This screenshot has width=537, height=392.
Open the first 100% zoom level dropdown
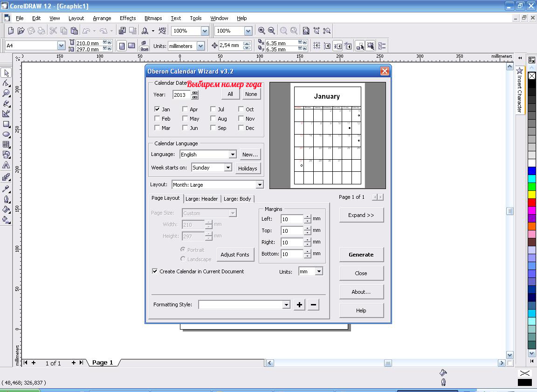click(x=205, y=31)
